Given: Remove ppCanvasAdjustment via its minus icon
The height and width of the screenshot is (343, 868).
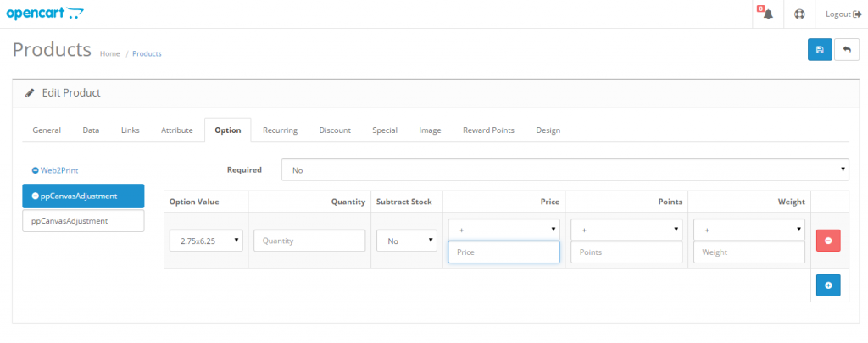Looking at the screenshot, I should pyautogui.click(x=35, y=196).
